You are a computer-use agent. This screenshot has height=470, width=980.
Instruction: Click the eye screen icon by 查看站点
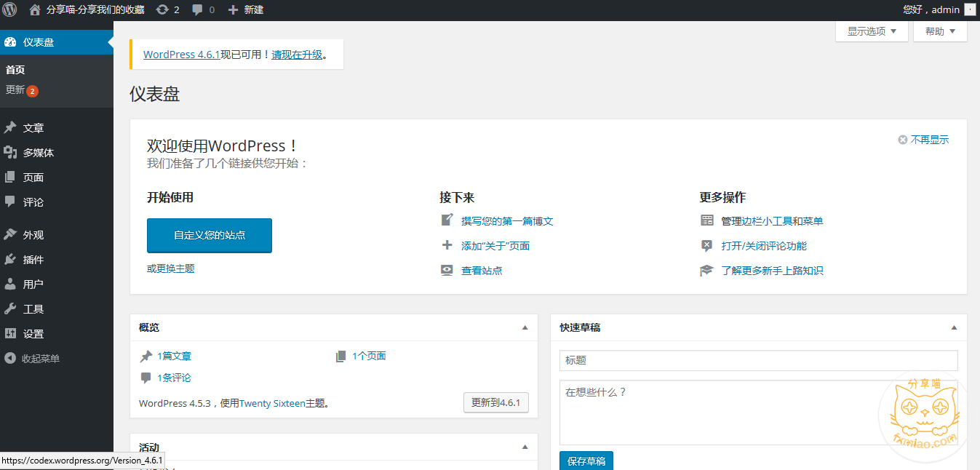(x=447, y=270)
